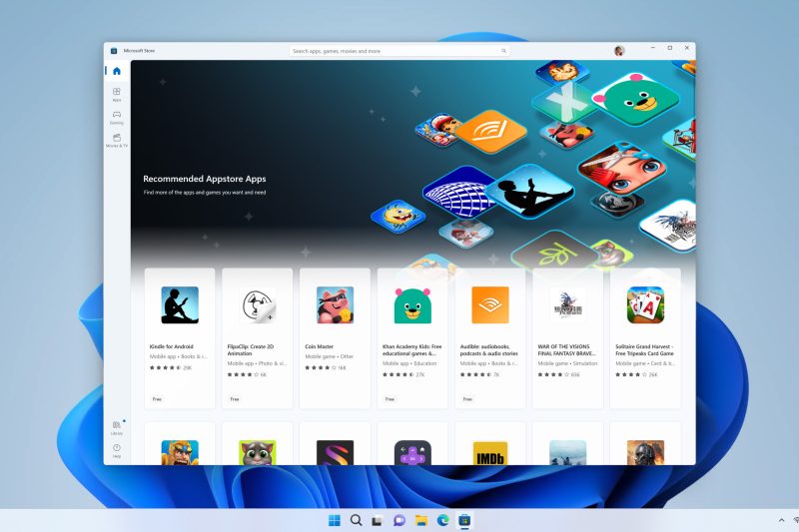Open the Home page in sidebar
The width and height of the screenshot is (799, 532).
[117, 71]
